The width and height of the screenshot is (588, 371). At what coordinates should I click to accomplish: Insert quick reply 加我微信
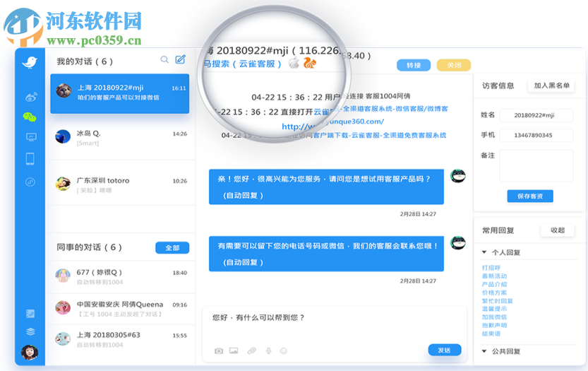494,317
